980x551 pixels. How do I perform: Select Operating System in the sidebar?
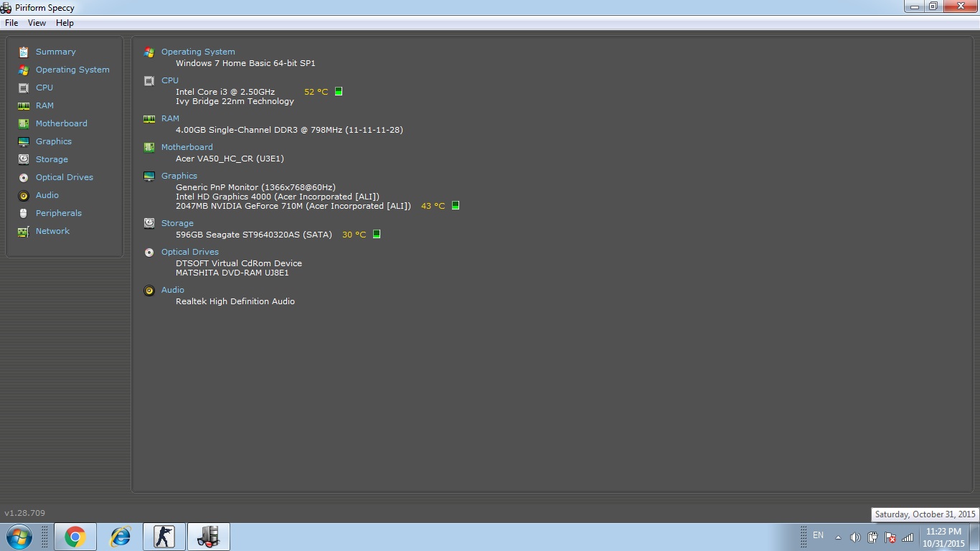(x=72, y=70)
